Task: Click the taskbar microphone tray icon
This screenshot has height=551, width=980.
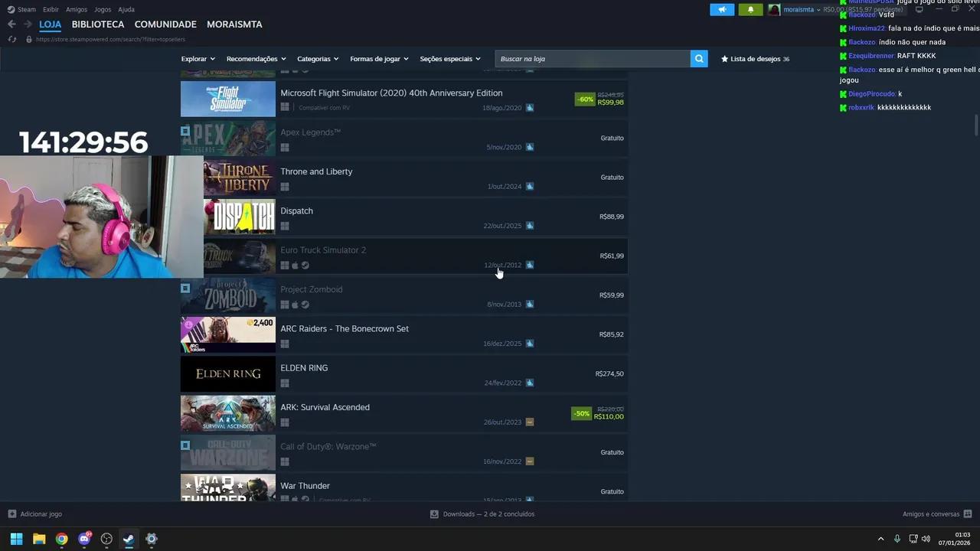Action: coord(897,539)
